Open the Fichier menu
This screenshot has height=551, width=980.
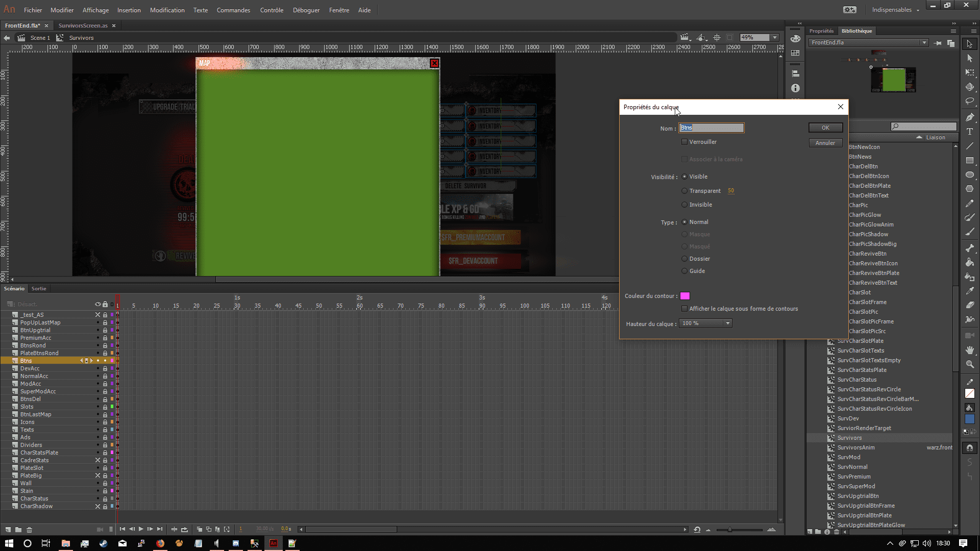33,10
